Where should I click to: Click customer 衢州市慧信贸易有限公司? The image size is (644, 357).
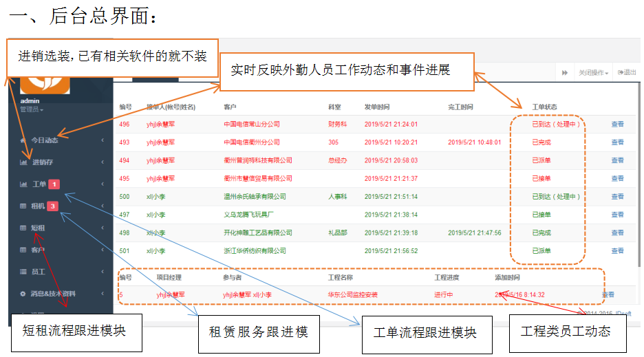[258, 178]
